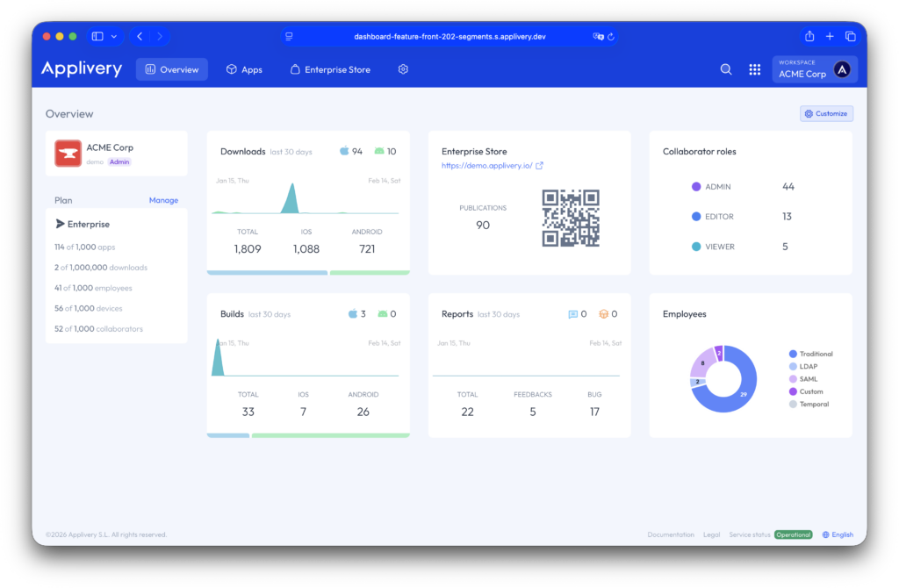Click the settings gear in the navigation bar
The width and height of the screenshot is (899, 588).
[403, 68]
